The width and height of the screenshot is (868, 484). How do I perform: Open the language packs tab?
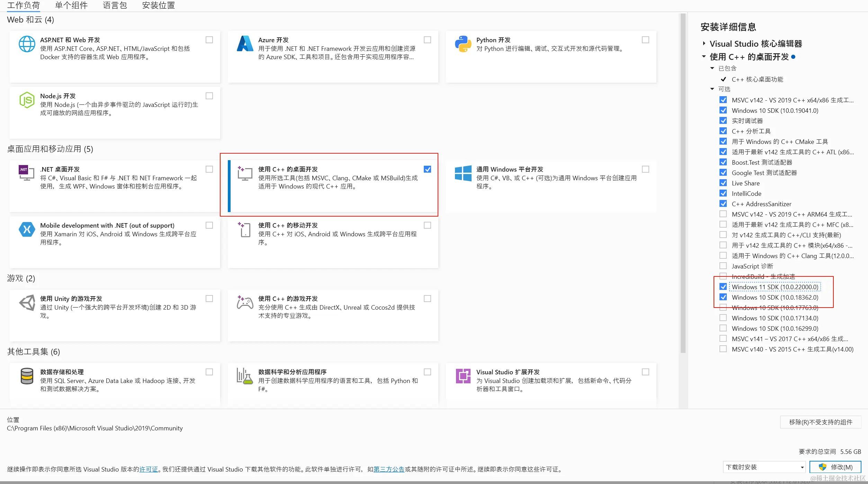pyautogui.click(x=115, y=6)
